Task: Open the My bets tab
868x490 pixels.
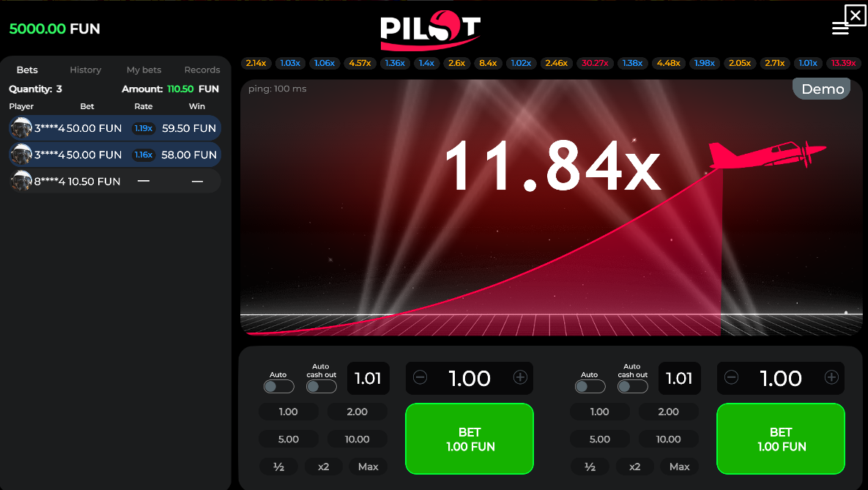Action: click(144, 70)
